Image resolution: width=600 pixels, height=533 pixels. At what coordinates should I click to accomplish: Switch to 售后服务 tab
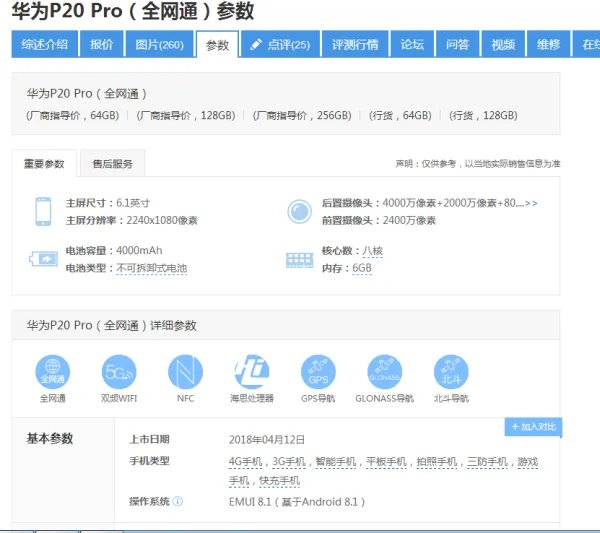click(x=112, y=164)
